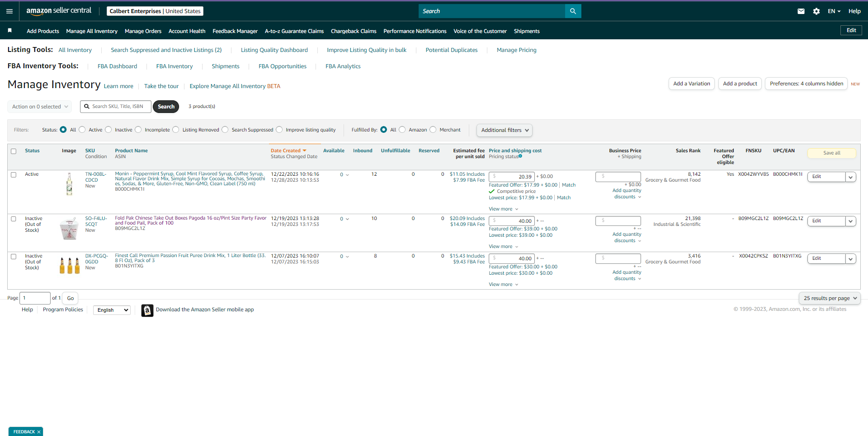868x436 pixels.
Task: Open Manage Orders menu item
Action: click(x=143, y=31)
